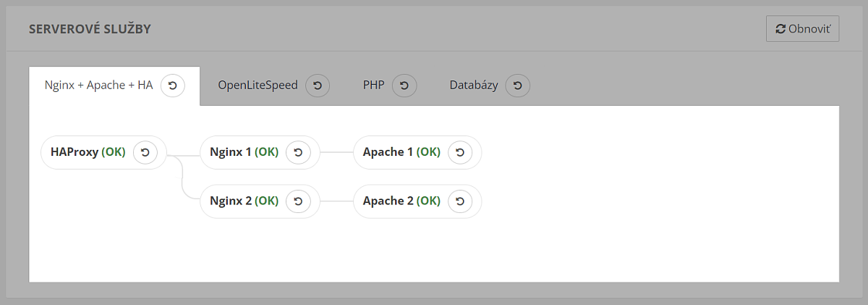Click the Nginx 2 (OK) label

pyautogui.click(x=244, y=201)
